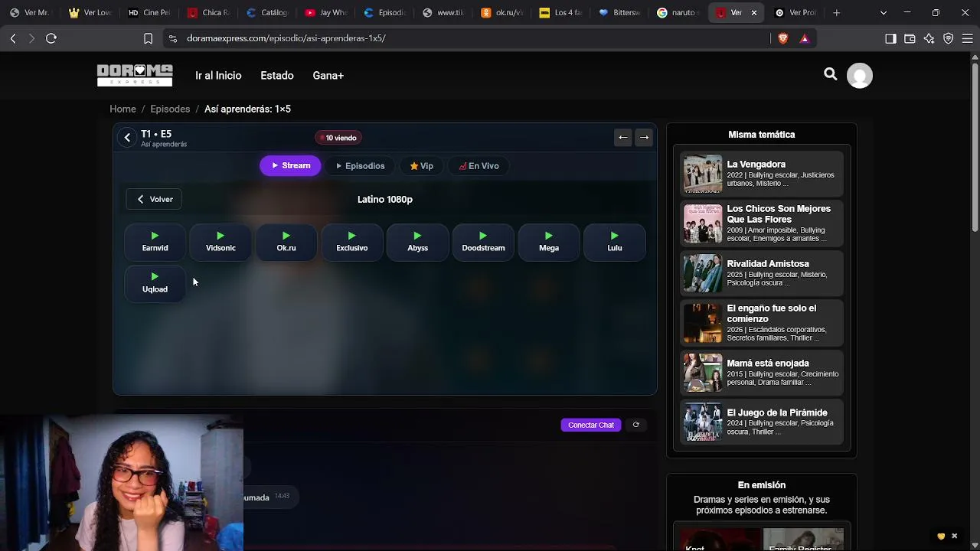Go back using the browser back arrow
Image resolution: width=980 pixels, height=551 pixels.
(13, 38)
